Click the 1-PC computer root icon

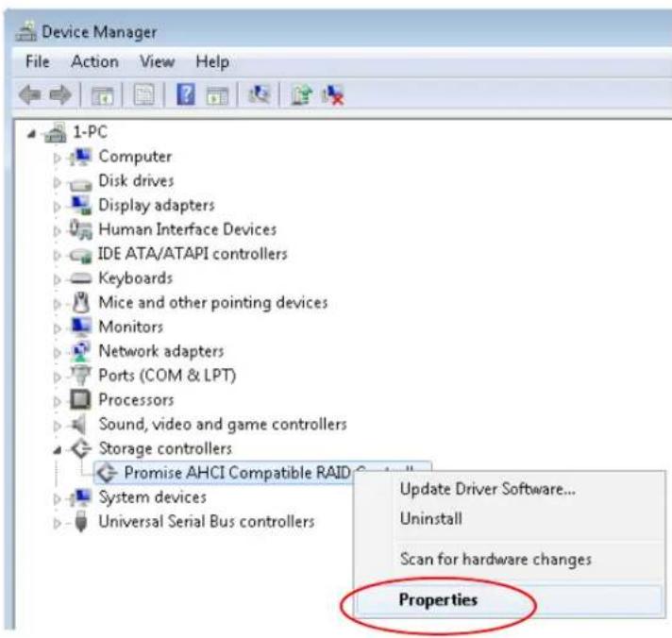tap(56, 132)
